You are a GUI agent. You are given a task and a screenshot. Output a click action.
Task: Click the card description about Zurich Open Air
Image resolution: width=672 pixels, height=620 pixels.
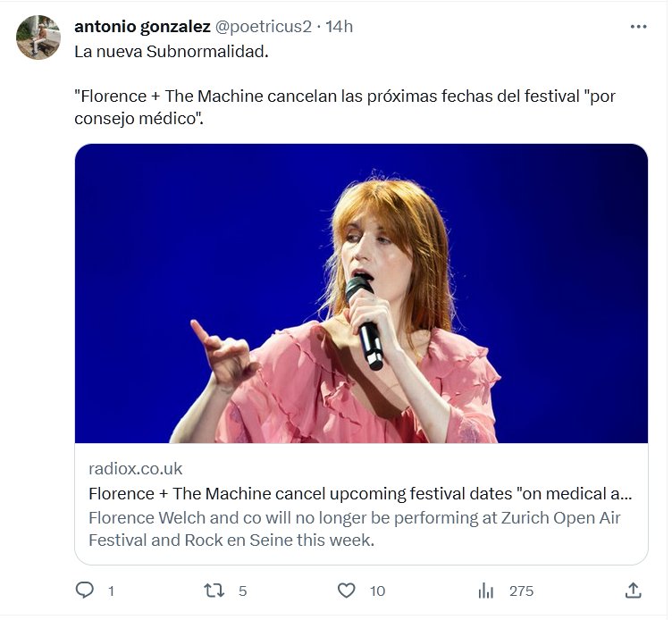coord(355,529)
